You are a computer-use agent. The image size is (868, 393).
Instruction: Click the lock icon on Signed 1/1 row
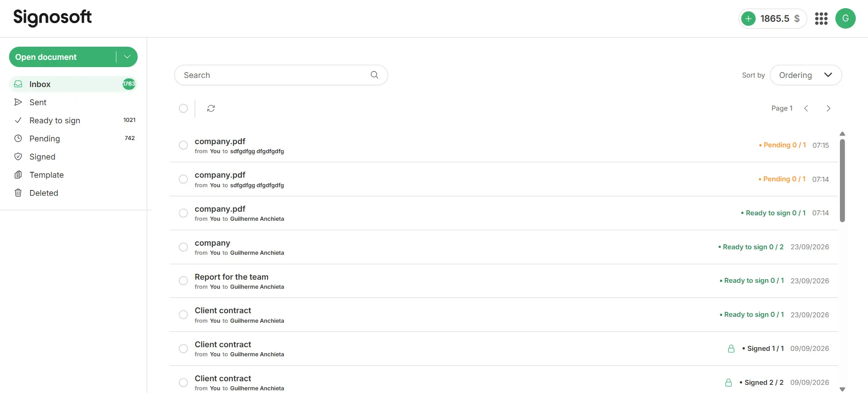[731, 349]
